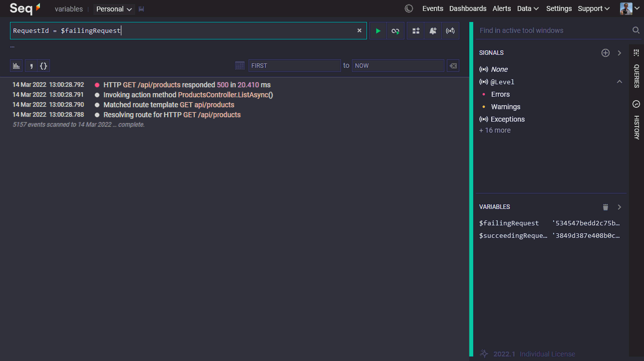Clear date range with backspace icon
Screen dimensions: 644x361
[x=452, y=66]
